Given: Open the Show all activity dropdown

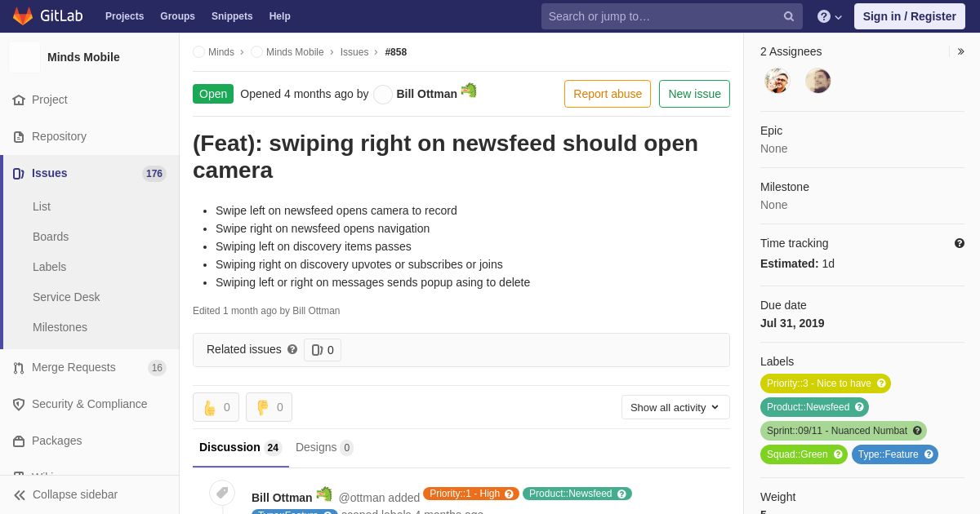Looking at the screenshot, I should (675, 407).
